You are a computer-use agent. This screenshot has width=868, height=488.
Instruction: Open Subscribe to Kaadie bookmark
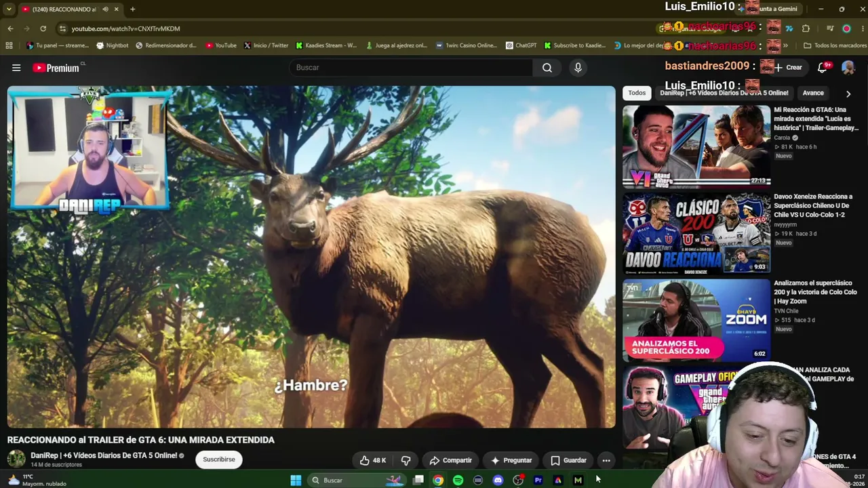click(575, 45)
